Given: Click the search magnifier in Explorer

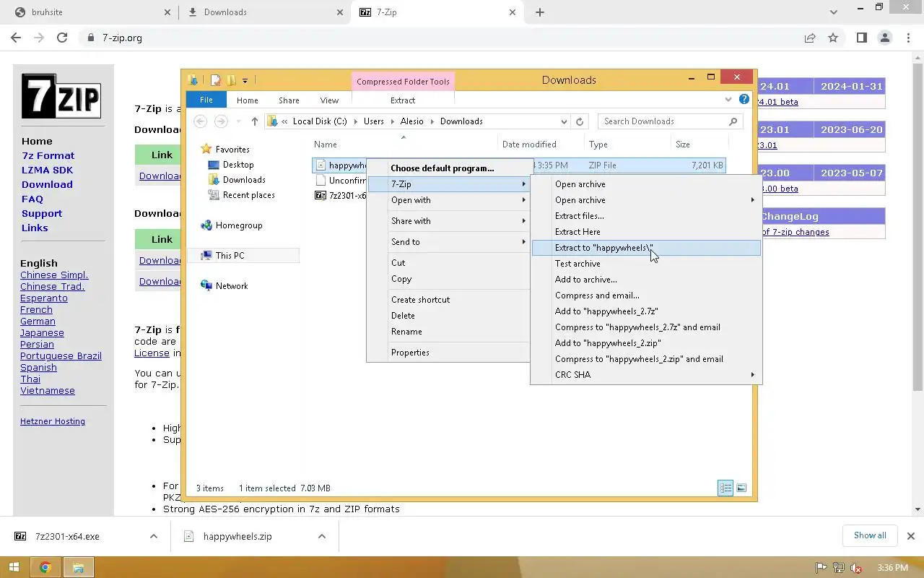Looking at the screenshot, I should pos(733,121).
